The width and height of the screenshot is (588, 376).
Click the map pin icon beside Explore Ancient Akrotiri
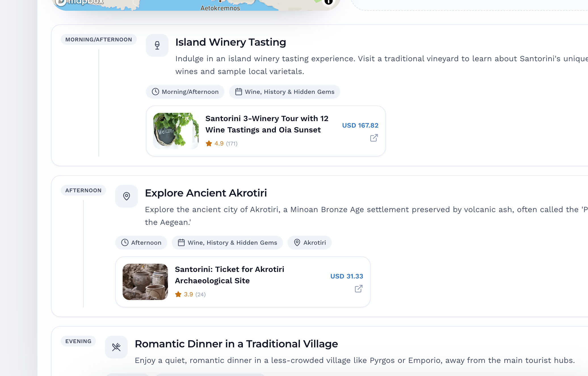(x=127, y=196)
